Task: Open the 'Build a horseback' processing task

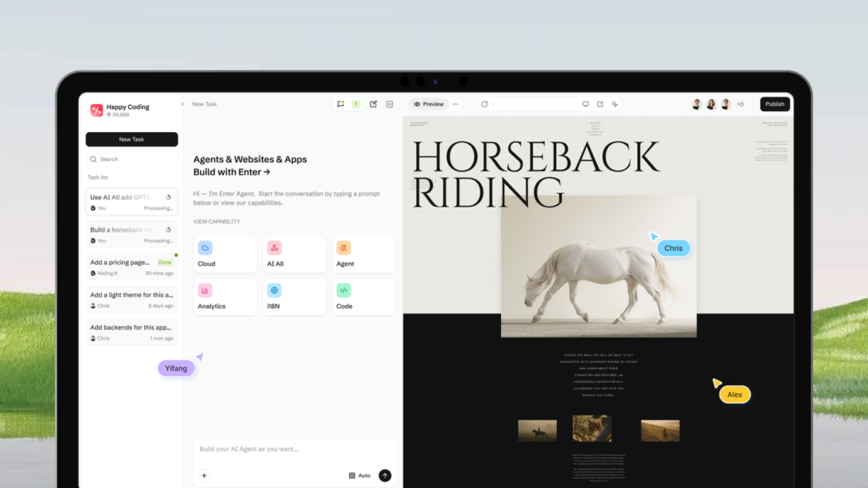Action: point(131,235)
